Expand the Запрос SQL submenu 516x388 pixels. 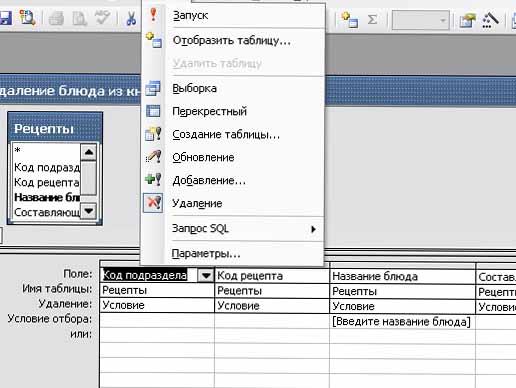point(233,229)
